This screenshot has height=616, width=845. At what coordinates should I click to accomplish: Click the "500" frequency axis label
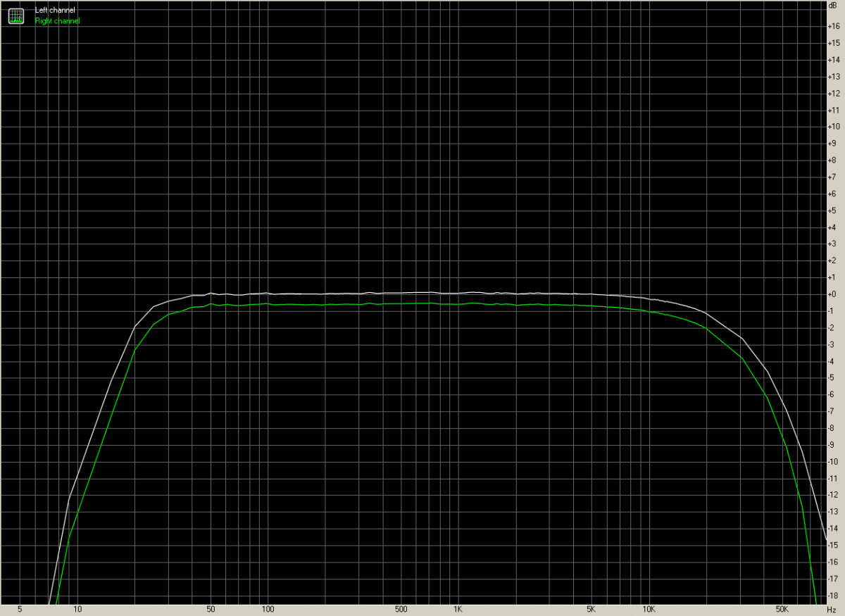pos(401,609)
